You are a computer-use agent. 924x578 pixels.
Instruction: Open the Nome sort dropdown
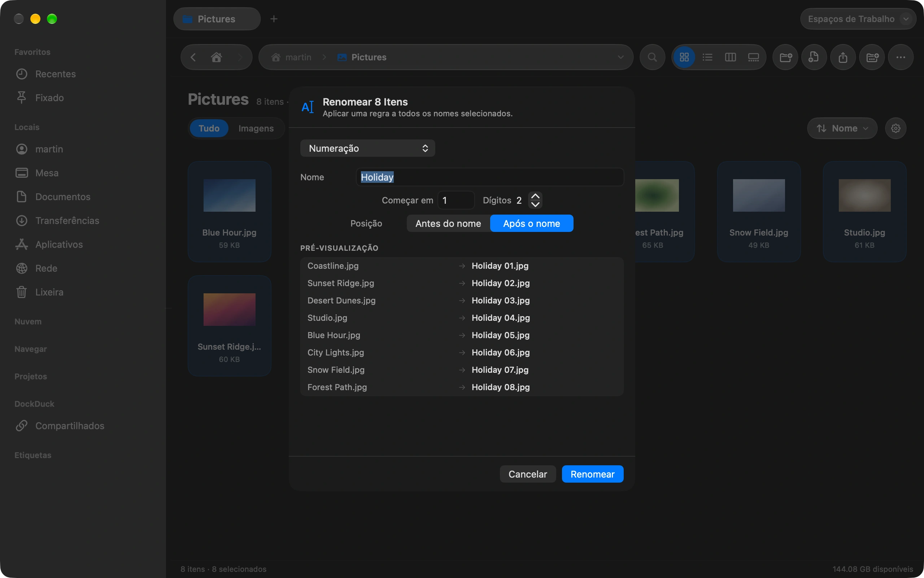842,128
